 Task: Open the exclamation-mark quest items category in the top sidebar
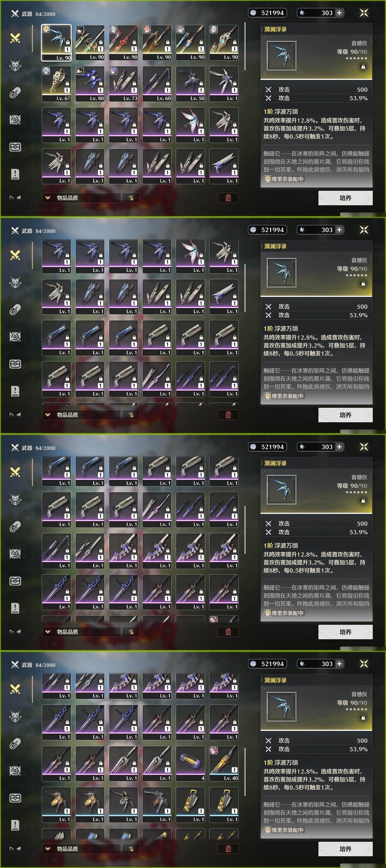click(x=15, y=174)
